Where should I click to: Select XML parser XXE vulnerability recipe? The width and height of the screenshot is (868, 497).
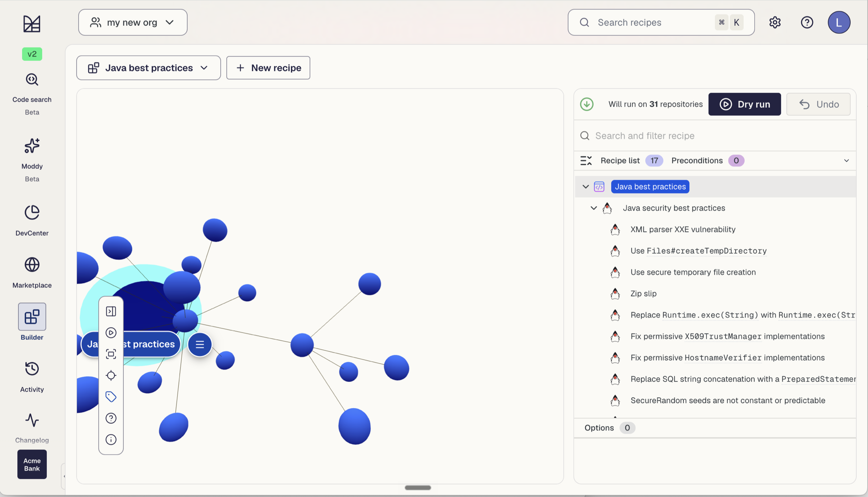[x=683, y=229]
